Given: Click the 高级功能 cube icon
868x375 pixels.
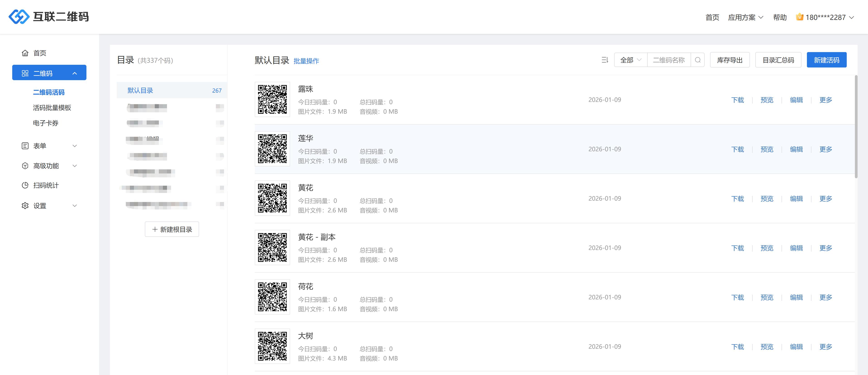Looking at the screenshot, I should coord(25,166).
